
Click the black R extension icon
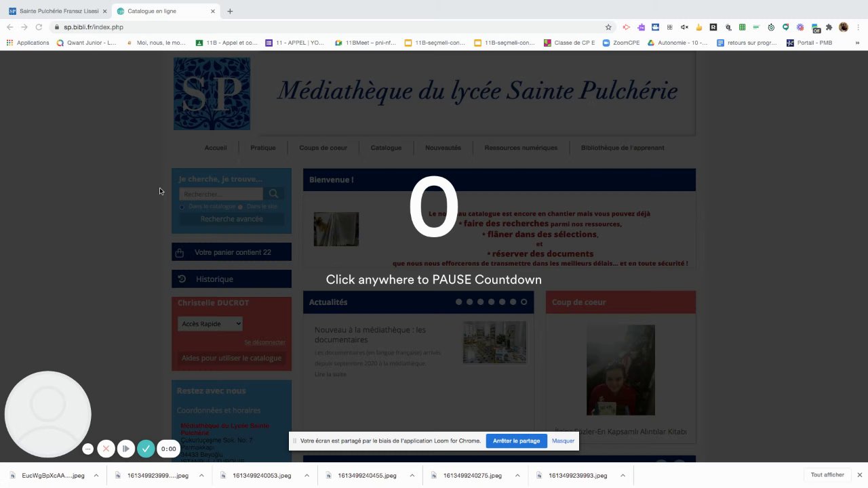point(713,27)
